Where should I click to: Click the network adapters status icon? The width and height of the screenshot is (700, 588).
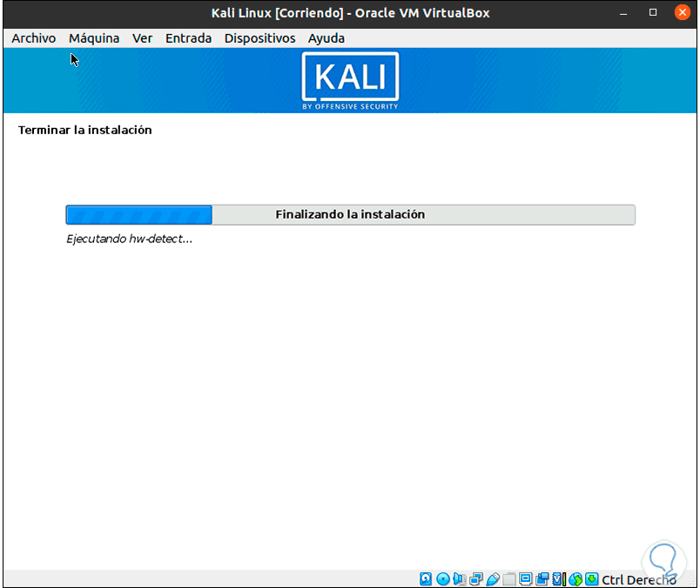pyautogui.click(x=476, y=579)
